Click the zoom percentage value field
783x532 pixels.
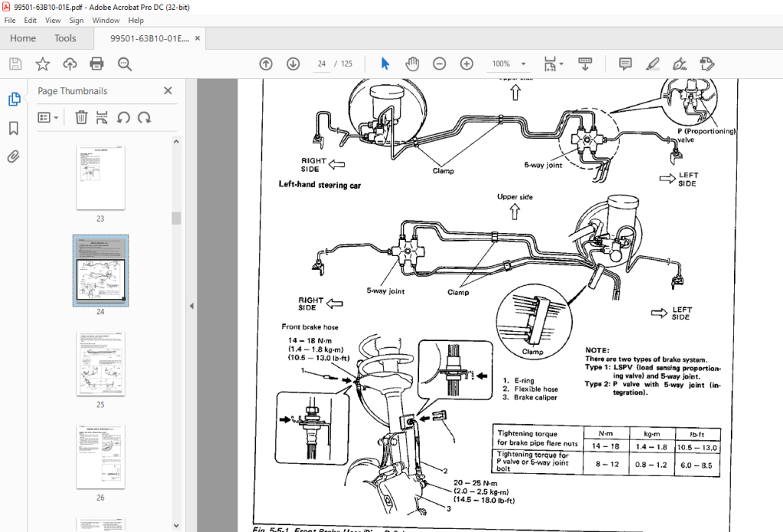coord(501,64)
